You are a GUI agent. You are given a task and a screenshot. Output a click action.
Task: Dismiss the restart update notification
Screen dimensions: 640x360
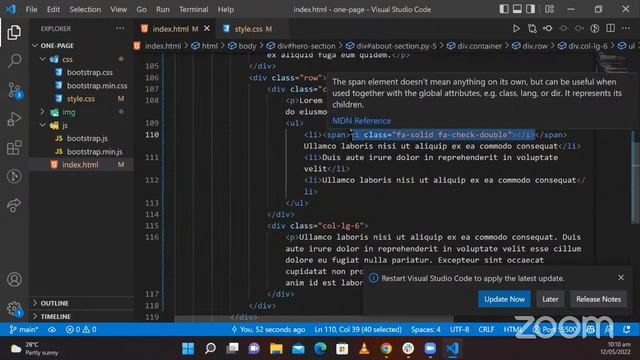tap(621, 278)
